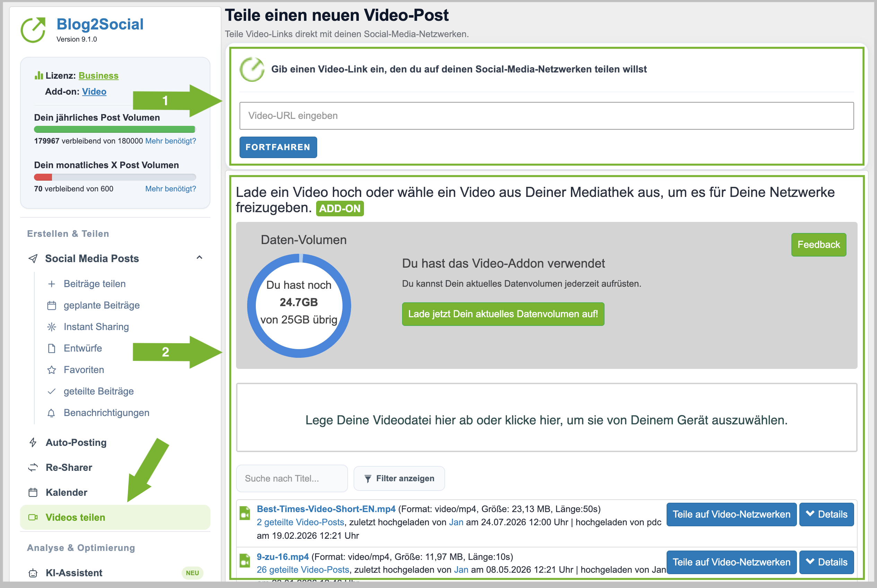Click the Instant Sharing sun icon

coord(52,327)
